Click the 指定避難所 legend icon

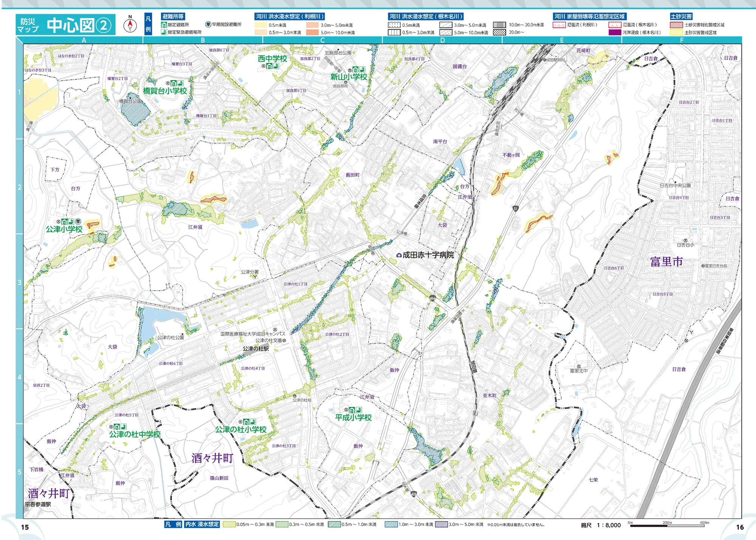pyautogui.click(x=164, y=25)
